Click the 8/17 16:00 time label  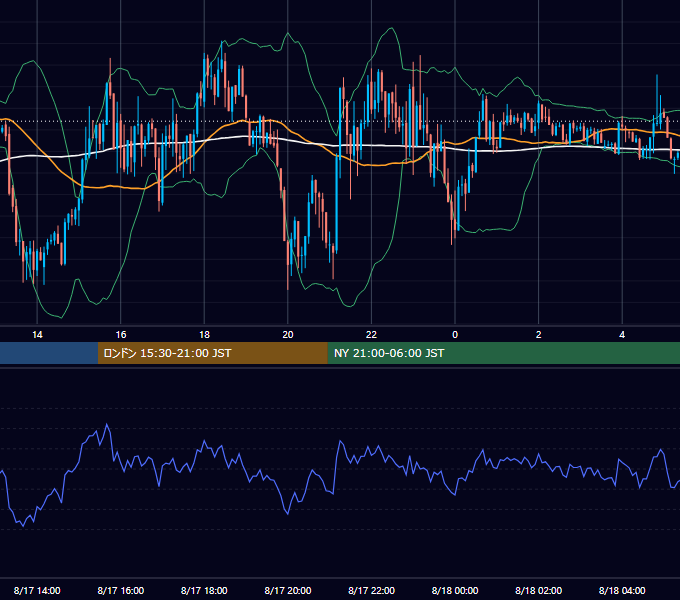coord(121,590)
